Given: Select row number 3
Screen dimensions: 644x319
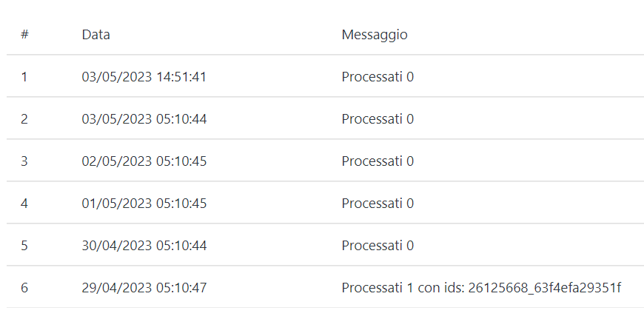Looking at the screenshot, I should pos(24,161).
